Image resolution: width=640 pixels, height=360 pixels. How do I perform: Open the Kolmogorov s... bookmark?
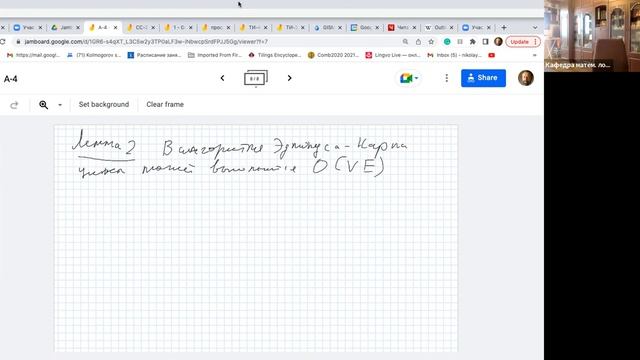(94, 55)
